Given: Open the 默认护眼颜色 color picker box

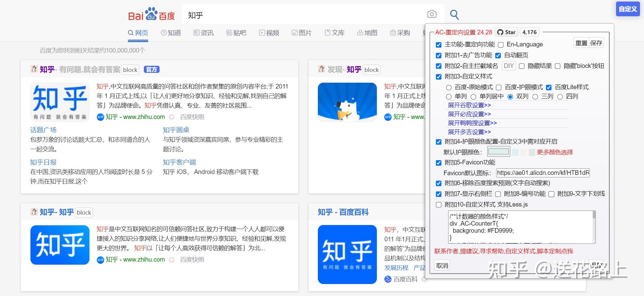Looking at the screenshot, I should click(499, 152).
